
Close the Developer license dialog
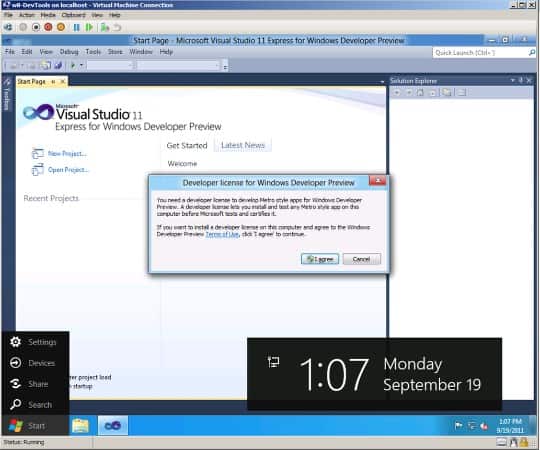pos(377,180)
